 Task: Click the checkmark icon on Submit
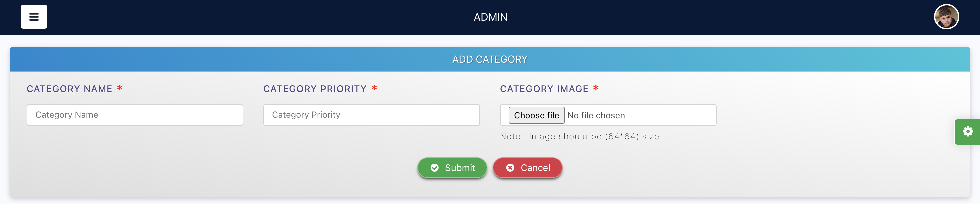pyautogui.click(x=434, y=168)
